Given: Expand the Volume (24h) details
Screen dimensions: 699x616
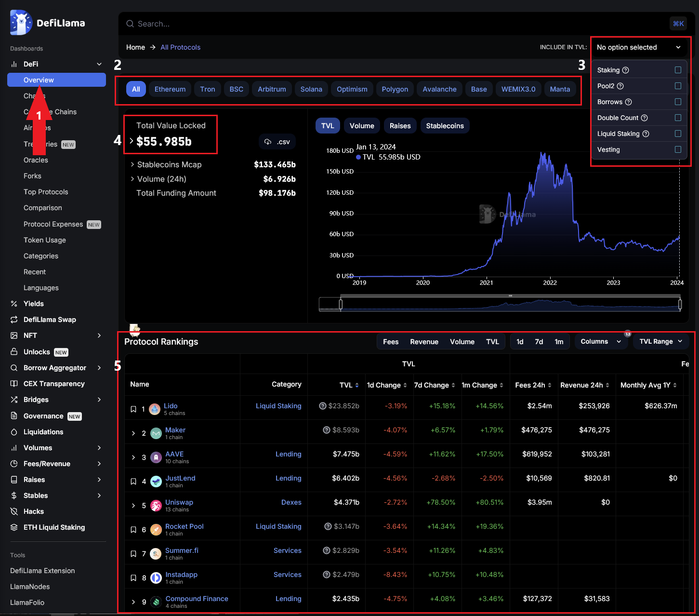Looking at the screenshot, I should pos(132,179).
